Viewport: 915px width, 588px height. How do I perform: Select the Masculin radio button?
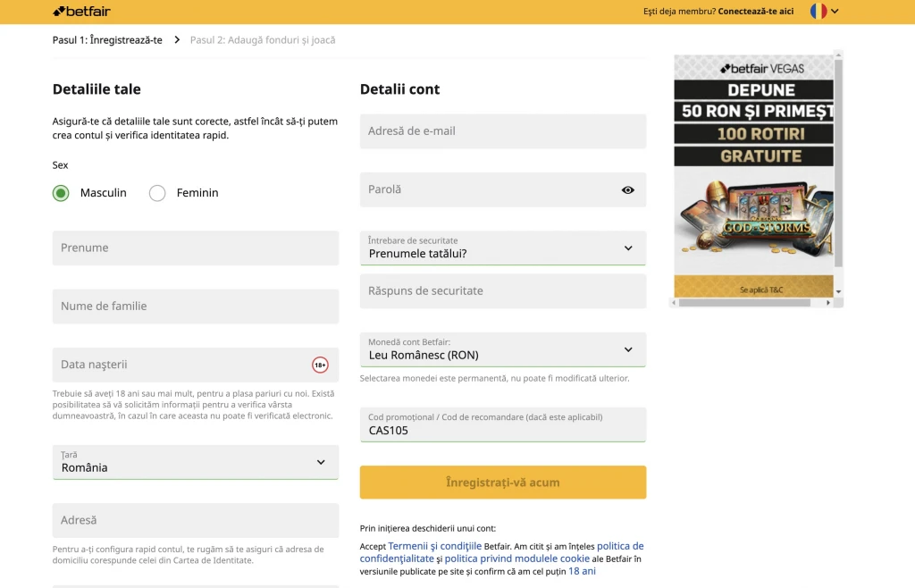(x=61, y=193)
